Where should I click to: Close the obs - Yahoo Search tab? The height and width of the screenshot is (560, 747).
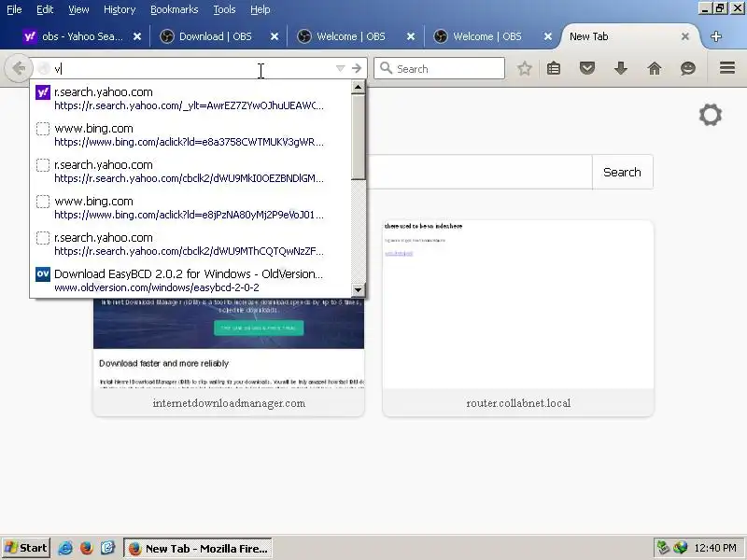137,36
